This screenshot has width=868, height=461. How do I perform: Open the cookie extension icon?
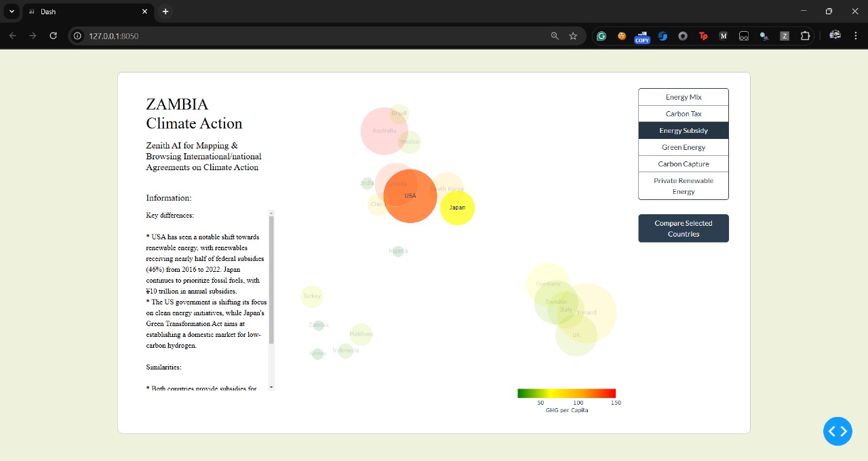(622, 36)
